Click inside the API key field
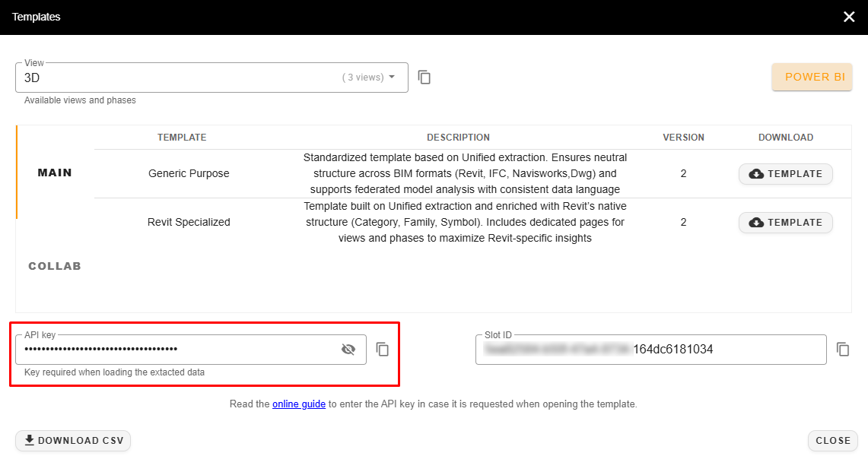 tap(175, 350)
